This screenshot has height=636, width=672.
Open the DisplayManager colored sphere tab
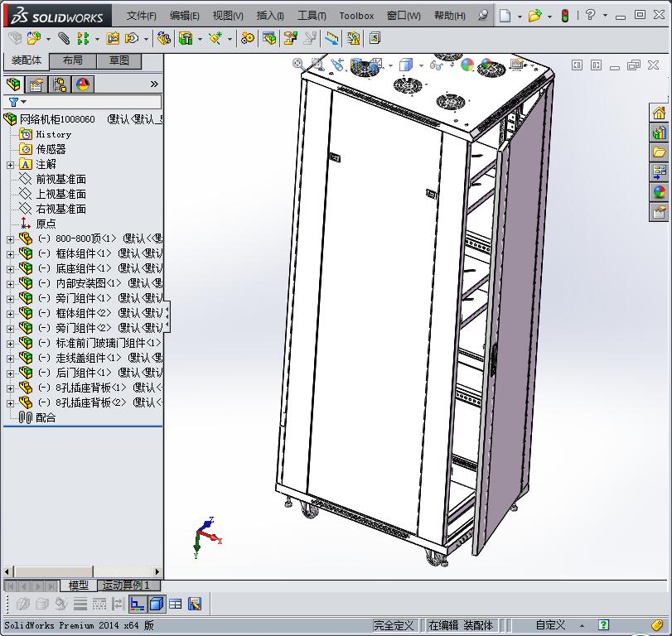82,84
